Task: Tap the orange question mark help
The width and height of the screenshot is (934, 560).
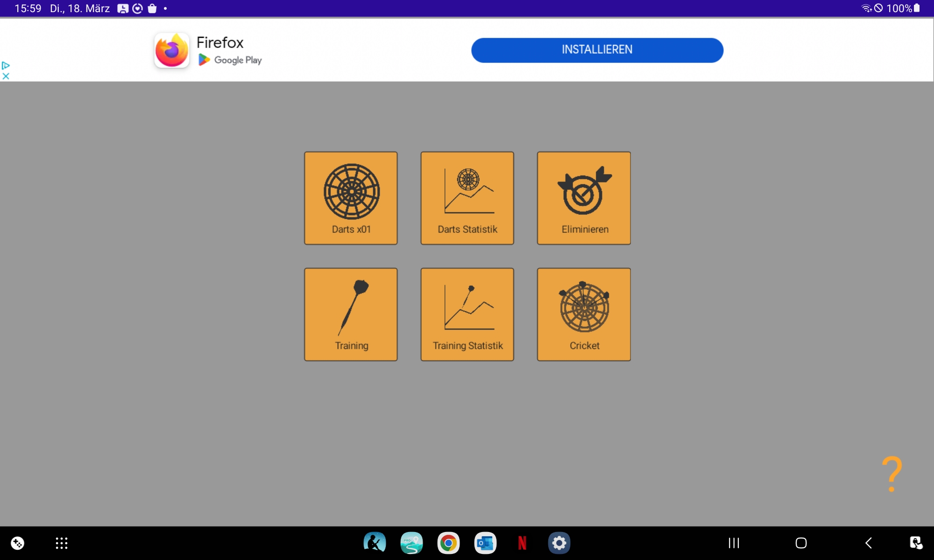Action: (x=892, y=473)
